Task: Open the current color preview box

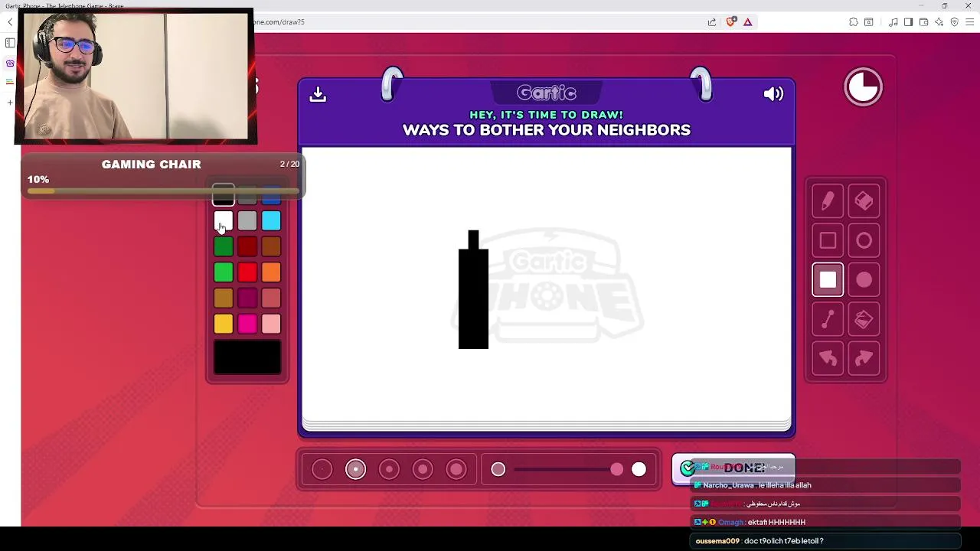Action: point(247,357)
